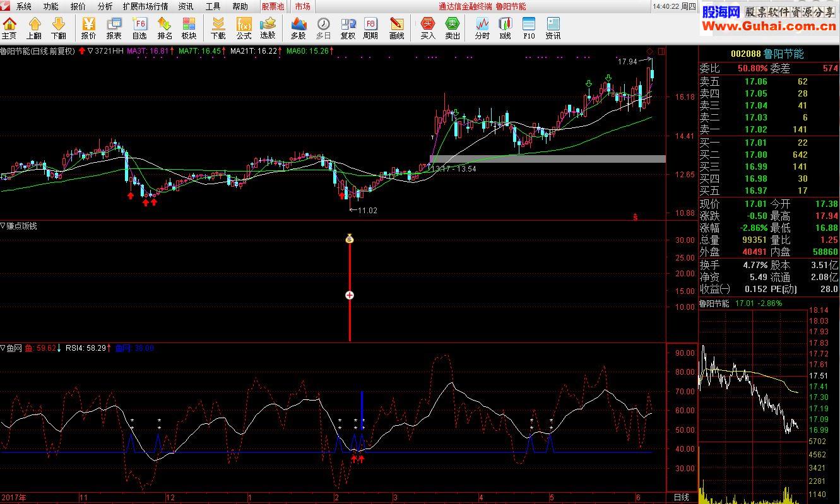Select 市场 tab
840x504 pixels.
coord(302,6)
